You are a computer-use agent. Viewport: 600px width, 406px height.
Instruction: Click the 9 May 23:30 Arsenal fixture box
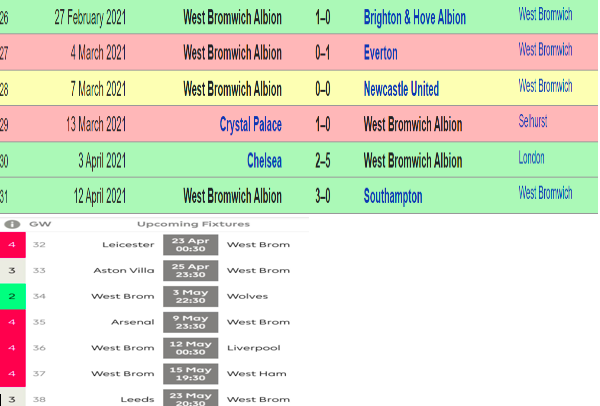pyautogui.click(x=191, y=322)
